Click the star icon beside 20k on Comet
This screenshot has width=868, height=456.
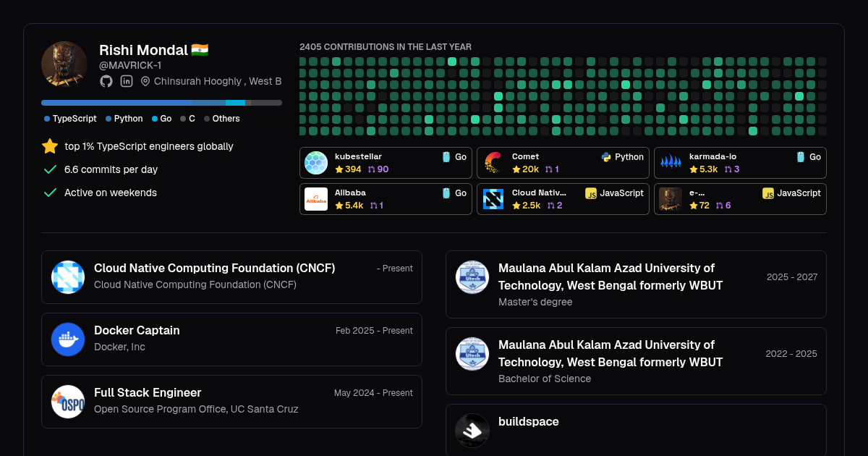516,169
